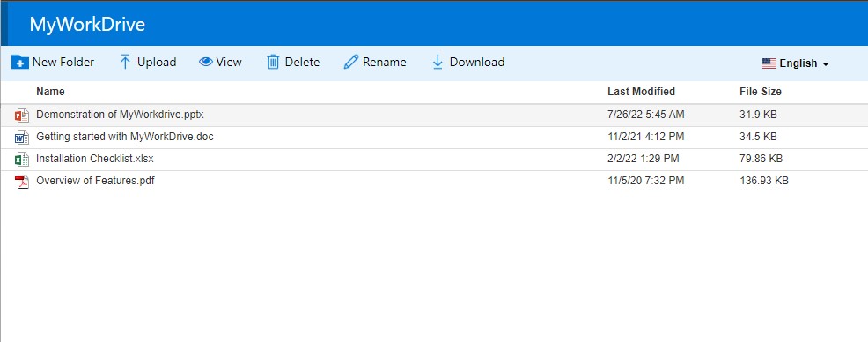This screenshot has width=868, height=342.
Task: Sort by File Size column header
Action: click(x=761, y=92)
